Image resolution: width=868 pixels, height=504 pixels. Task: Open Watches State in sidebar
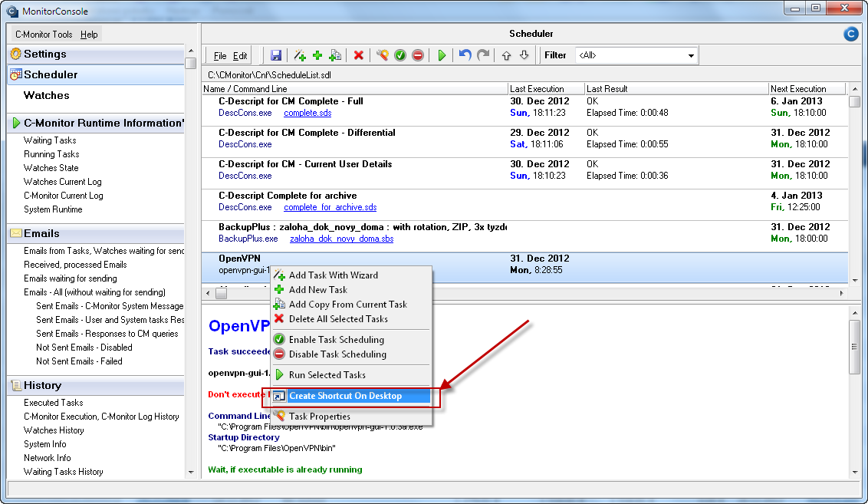coord(51,168)
